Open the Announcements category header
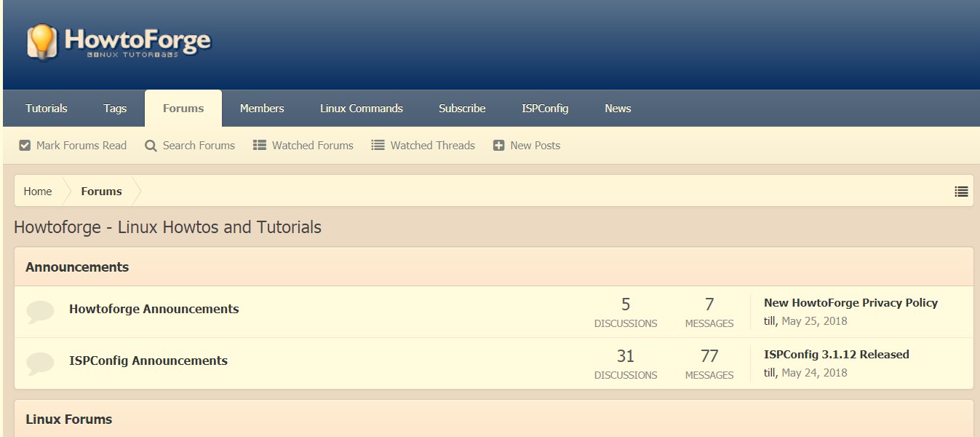Viewport: 980px width, 437px height. click(77, 267)
